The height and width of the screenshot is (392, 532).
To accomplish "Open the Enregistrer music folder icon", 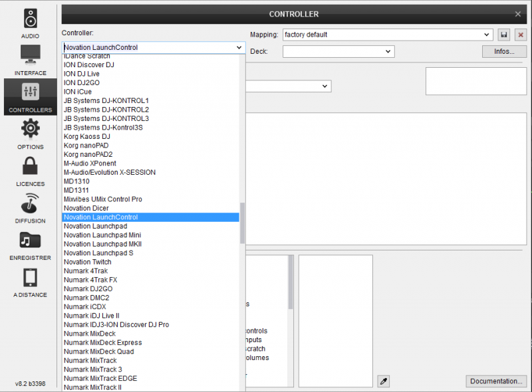I will (30, 240).
